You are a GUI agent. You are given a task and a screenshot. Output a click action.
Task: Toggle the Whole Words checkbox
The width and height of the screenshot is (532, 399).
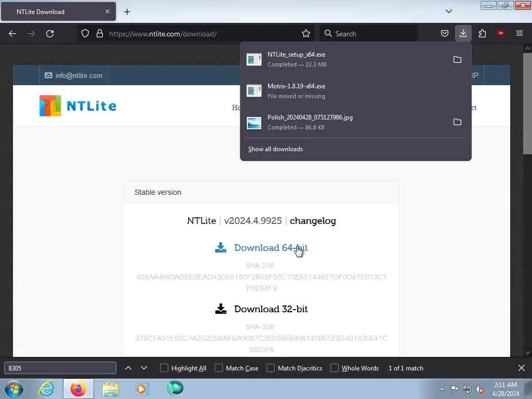(335, 368)
